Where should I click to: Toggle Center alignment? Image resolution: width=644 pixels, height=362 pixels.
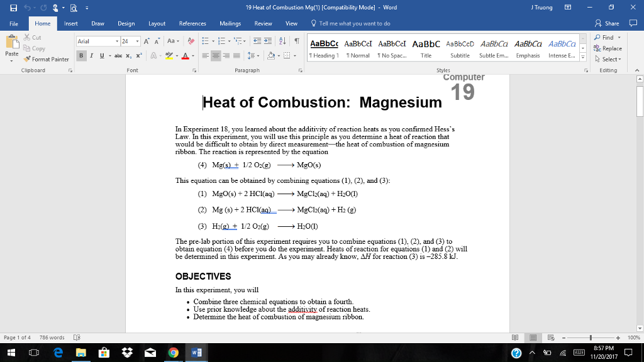click(x=216, y=56)
